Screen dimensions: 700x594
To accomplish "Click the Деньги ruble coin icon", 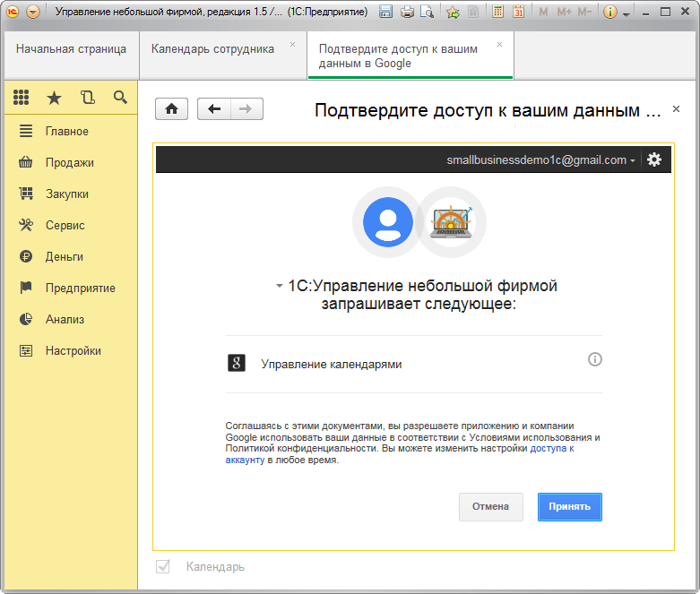I will tap(26, 256).
